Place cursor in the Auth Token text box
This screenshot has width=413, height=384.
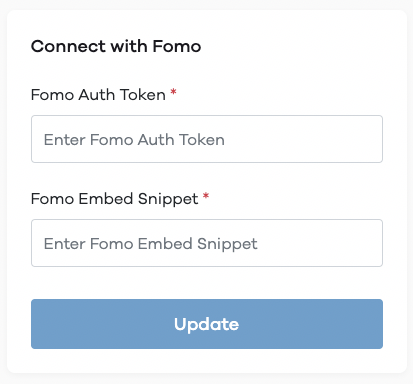tap(207, 139)
